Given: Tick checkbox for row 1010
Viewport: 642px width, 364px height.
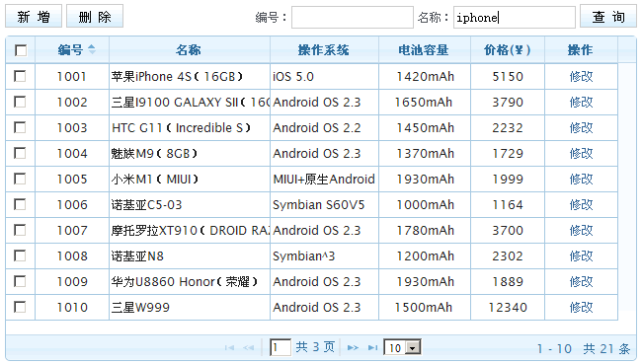Looking at the screenshot, I should [x=20, y=307].
